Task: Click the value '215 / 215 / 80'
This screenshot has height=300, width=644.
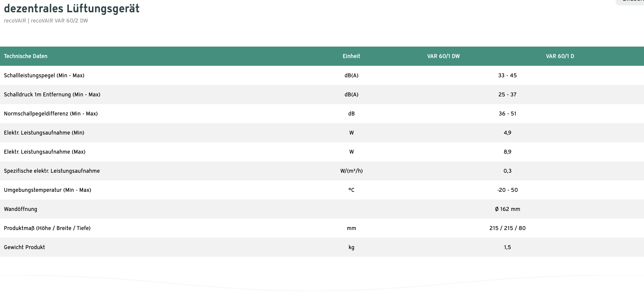Action: (507, 228)
